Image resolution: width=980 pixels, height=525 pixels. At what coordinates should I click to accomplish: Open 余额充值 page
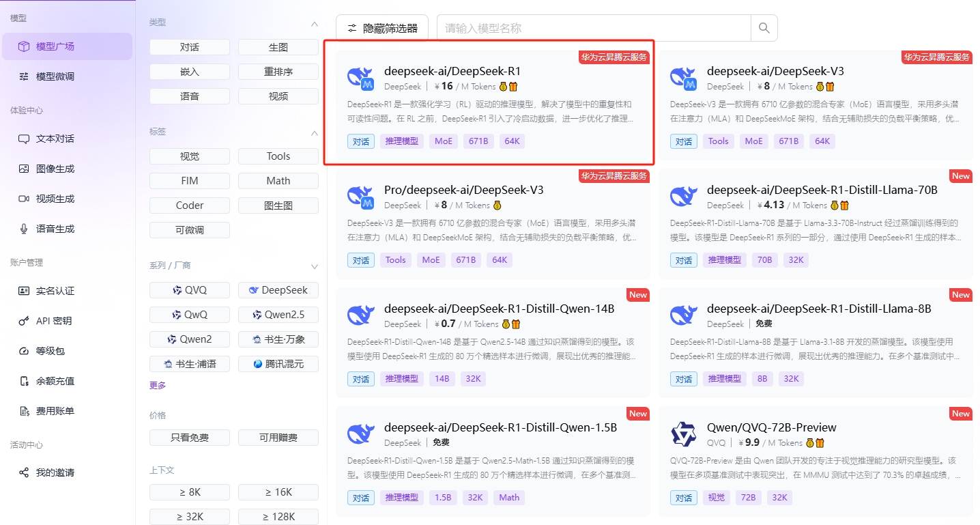[x=67, y=381]
